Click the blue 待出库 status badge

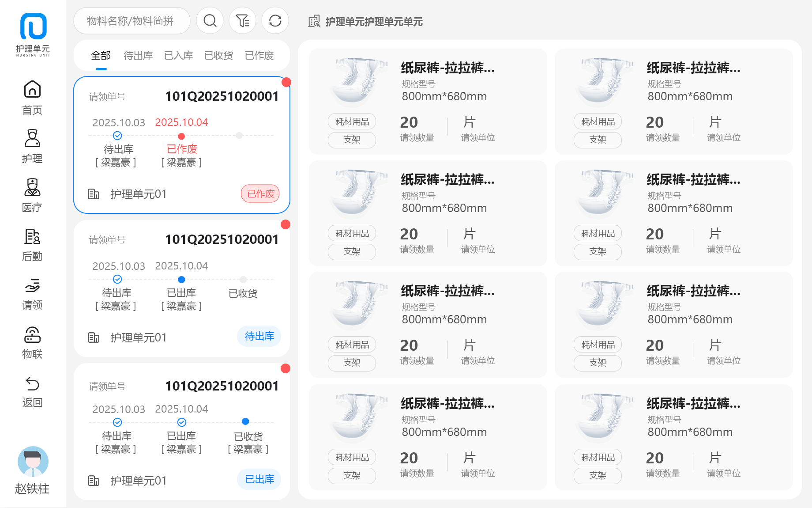pos(259,337)
